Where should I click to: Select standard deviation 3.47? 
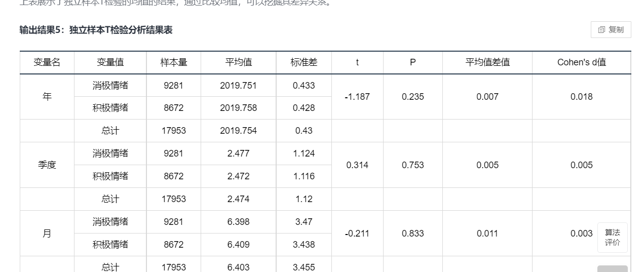point(304,222)
